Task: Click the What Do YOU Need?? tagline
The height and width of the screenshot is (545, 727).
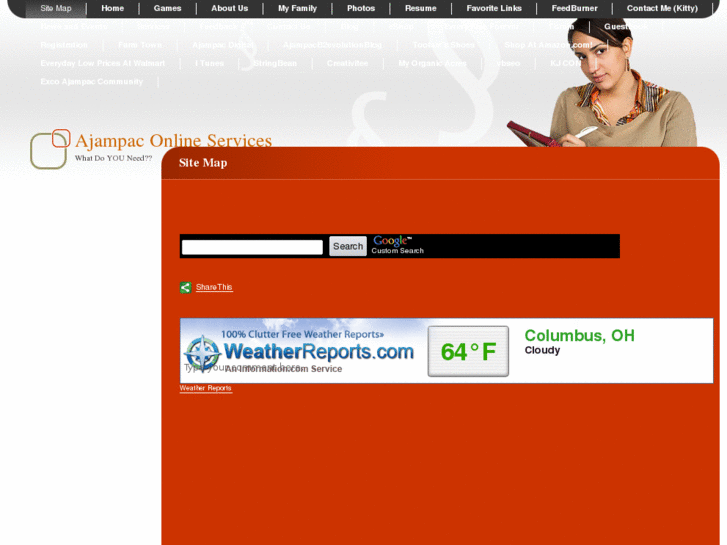Action: (114, 158)
